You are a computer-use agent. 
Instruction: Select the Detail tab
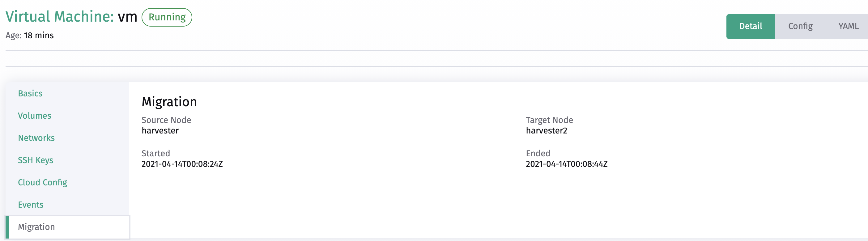pyautogui.click(x=751, y=26)
